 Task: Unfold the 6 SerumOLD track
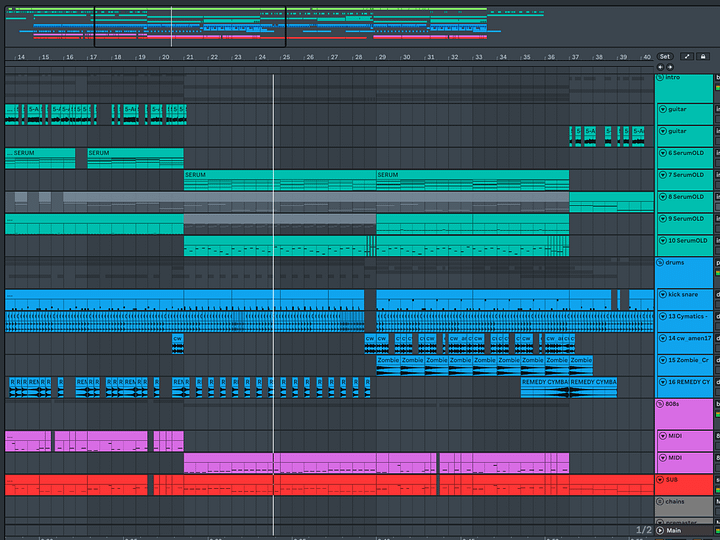[x=663, y=153]
